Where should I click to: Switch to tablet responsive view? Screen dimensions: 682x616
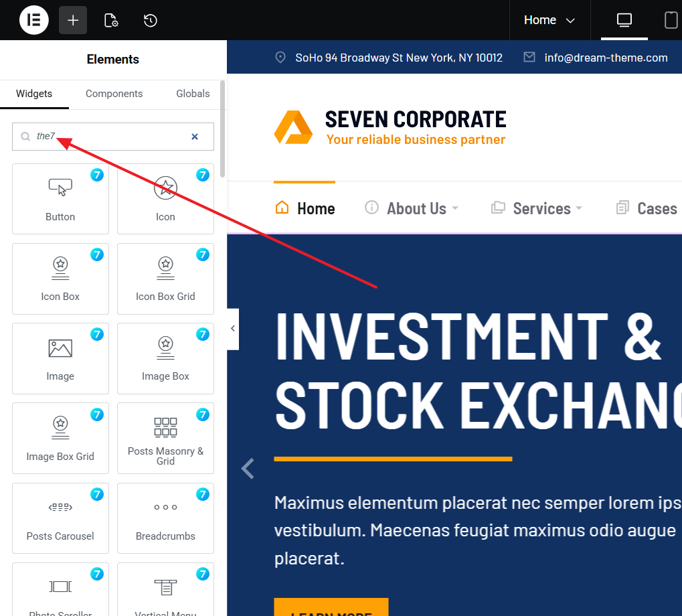pos(671,20)
